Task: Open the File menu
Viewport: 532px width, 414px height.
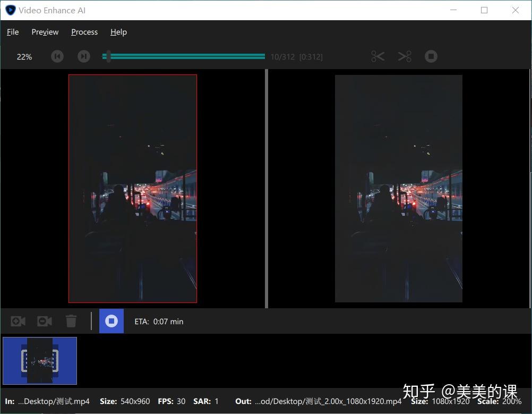Action: [12, 32]
